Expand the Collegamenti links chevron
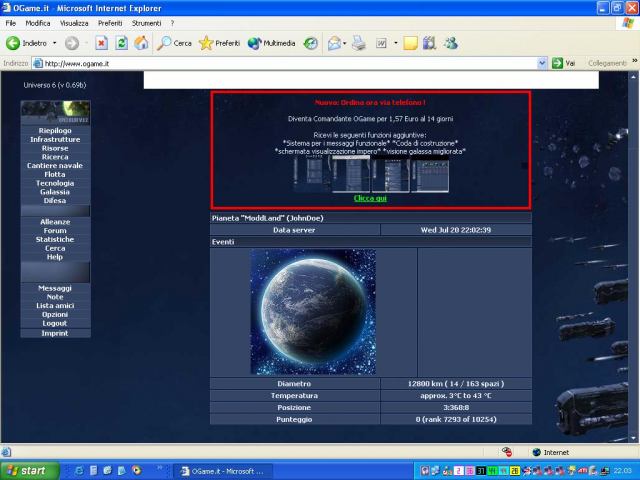The image size is (640, 480). (635, 61)
